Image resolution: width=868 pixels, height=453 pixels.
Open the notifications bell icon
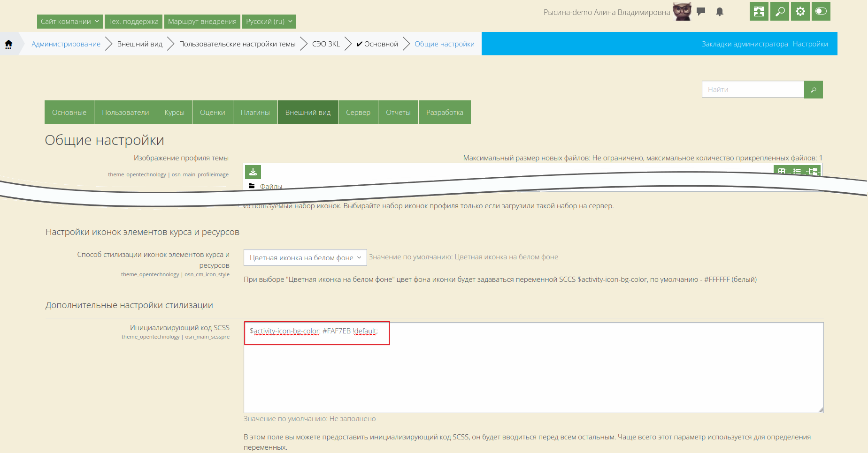point(720,12)
